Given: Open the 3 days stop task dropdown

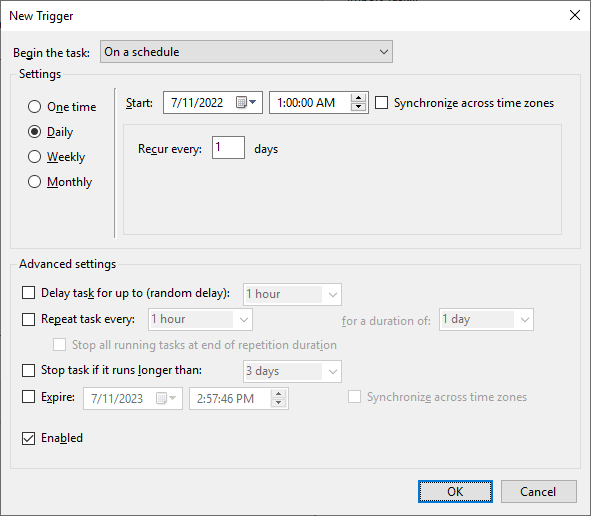Looking at the screenshot, I should 292,371.
